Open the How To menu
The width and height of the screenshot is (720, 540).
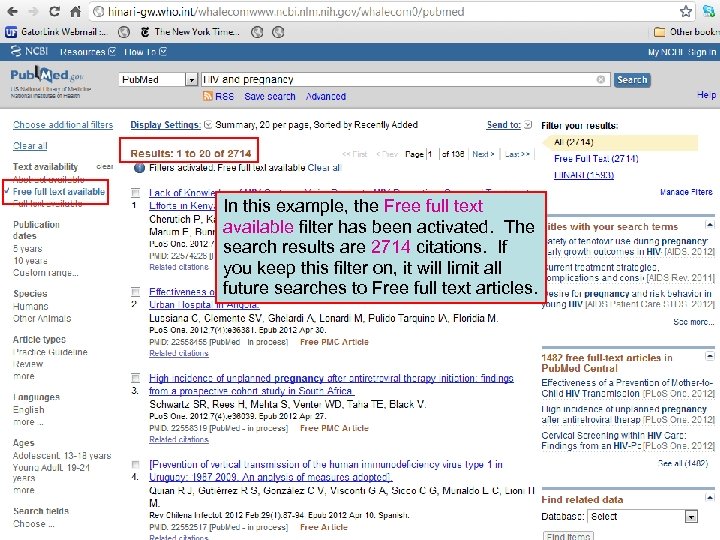145,52
